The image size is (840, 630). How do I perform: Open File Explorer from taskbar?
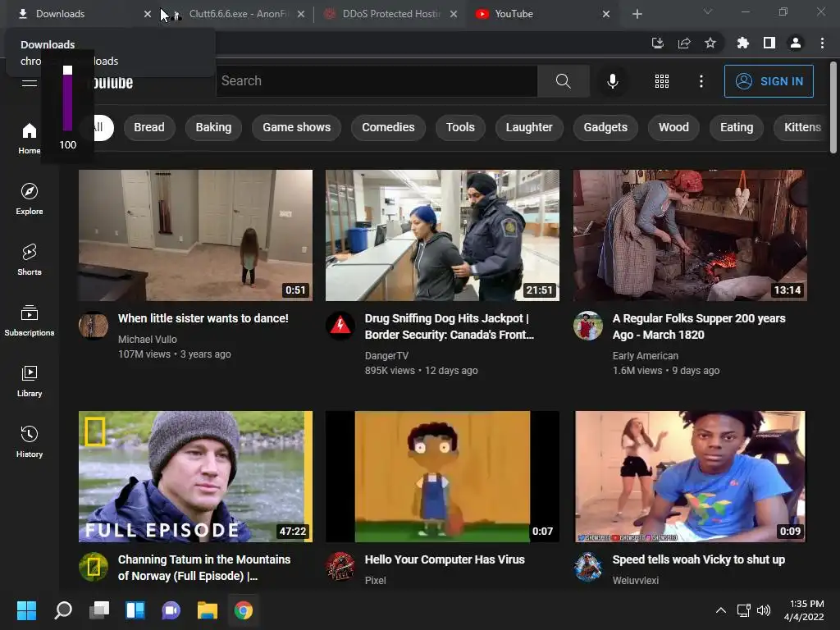(x=207, y=610)
